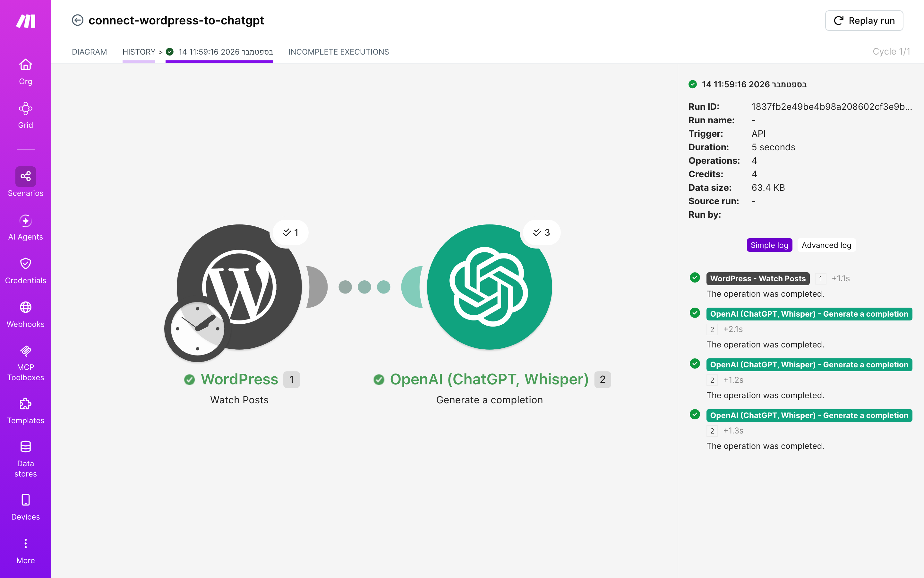This screenshot has height=578, width=924.
Task: Click the connector dots between modules
Action: click(x=364, y=287)
